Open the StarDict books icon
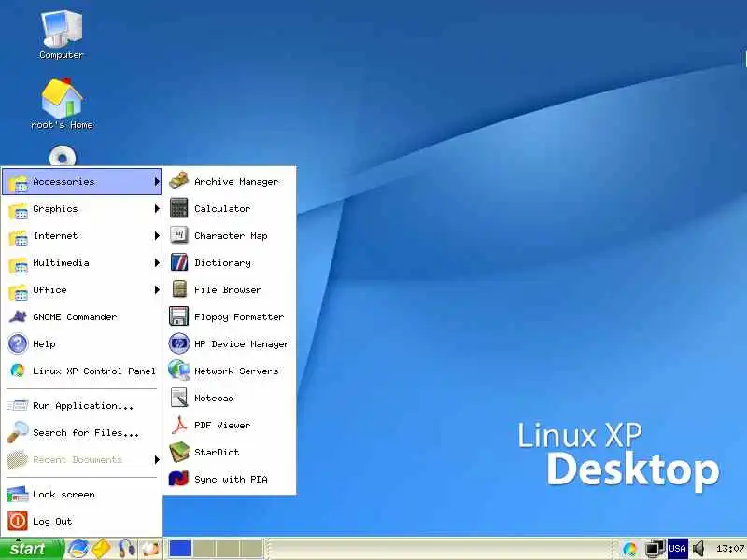 179,452
